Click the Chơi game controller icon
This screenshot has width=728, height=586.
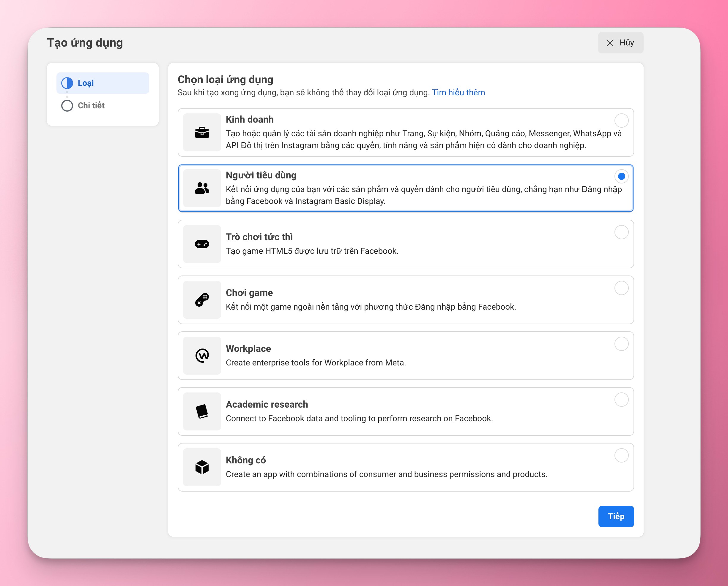pyautogui.click(x=202, y=300)
